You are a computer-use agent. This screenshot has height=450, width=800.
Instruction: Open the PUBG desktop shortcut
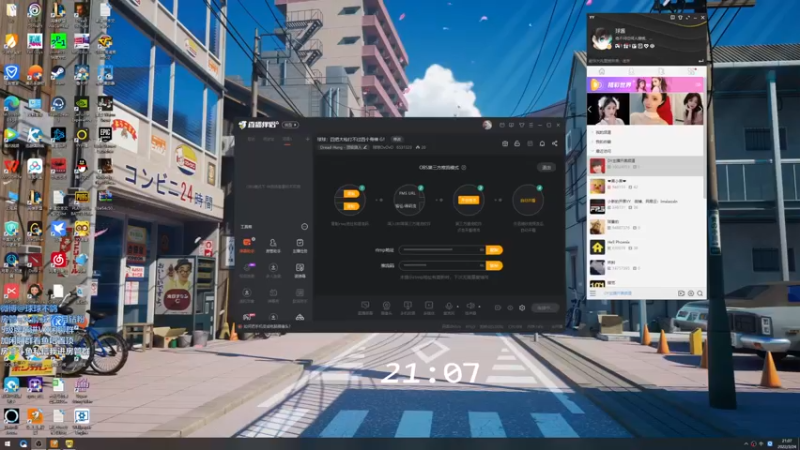tap(82, 197)
